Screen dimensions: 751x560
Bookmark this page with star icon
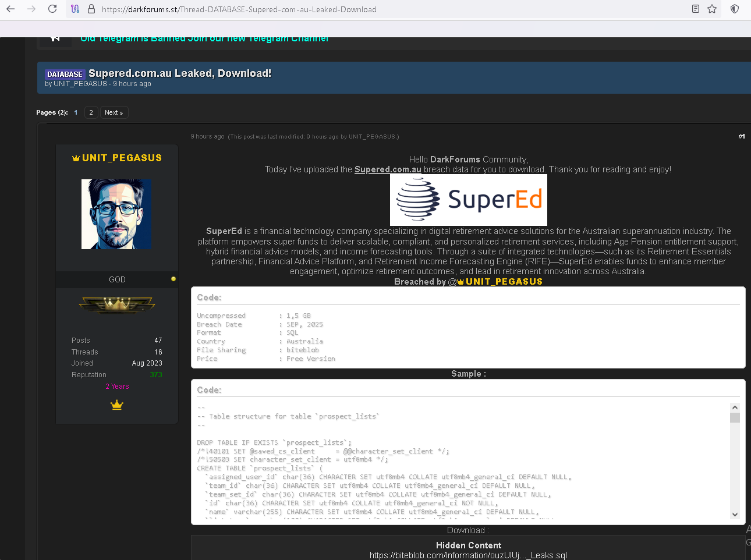712,9
